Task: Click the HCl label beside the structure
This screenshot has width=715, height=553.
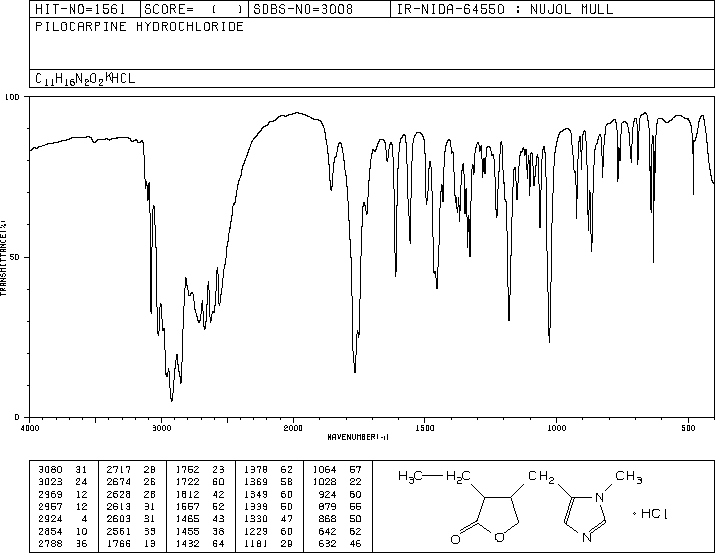Action: (654, 514)
